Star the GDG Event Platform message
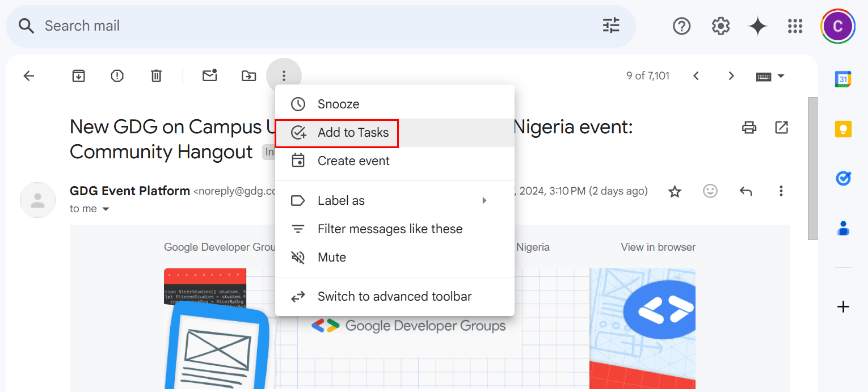868x392 pixels. click(675, 192)
